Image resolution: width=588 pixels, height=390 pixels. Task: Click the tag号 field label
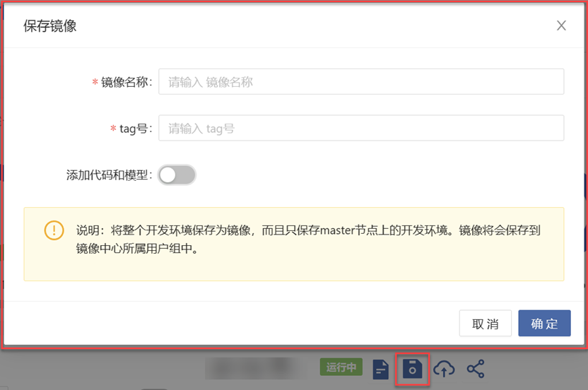[136, 129]
